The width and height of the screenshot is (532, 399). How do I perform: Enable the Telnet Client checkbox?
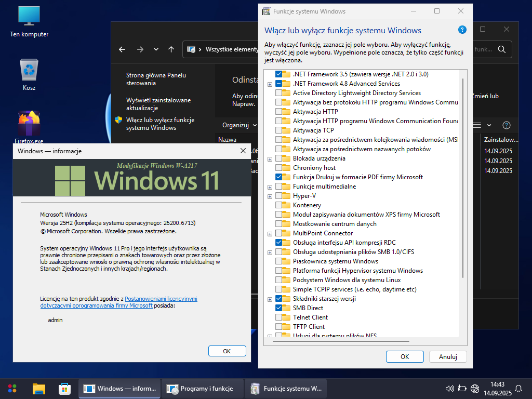[x=279, y=317]
